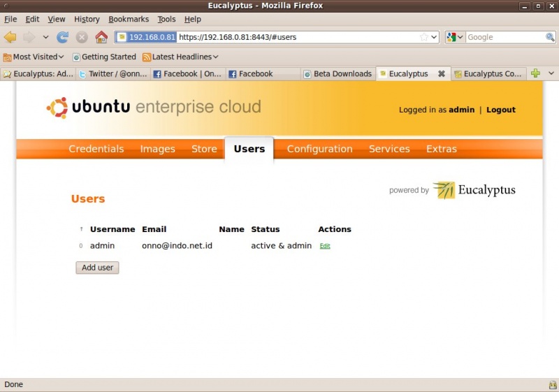Click the Back navigation arrow
Screen dimensions: 559x392
pos(10,37)
